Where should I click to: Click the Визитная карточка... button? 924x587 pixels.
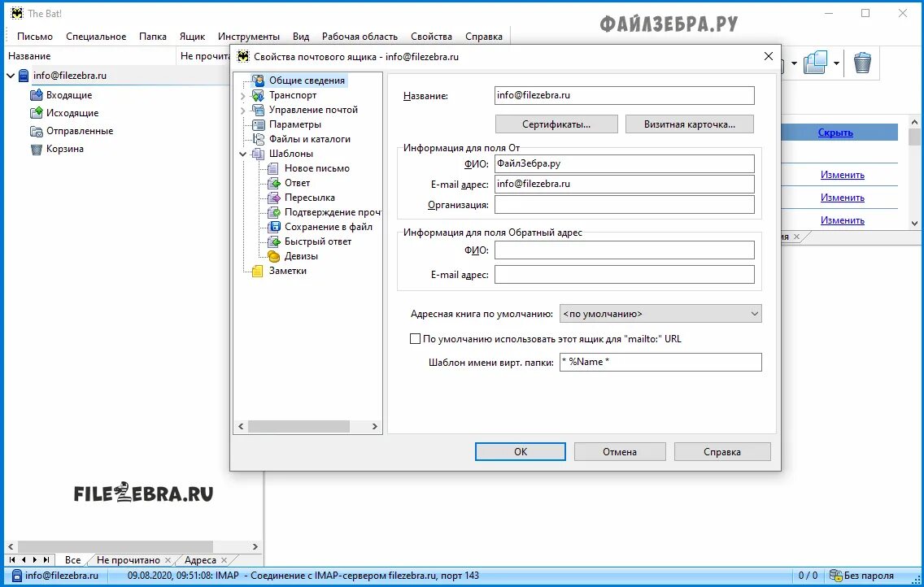point(690,124)
